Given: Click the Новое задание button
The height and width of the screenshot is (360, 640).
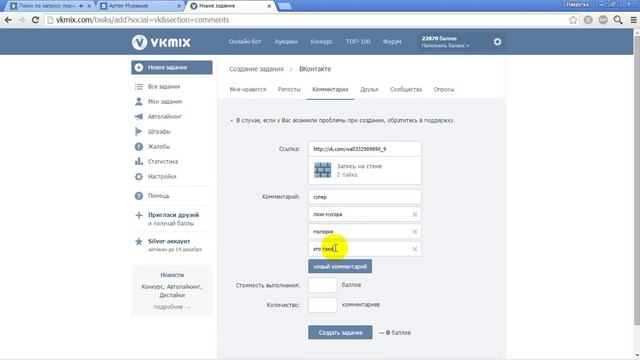Looking at the screenshot, I should pyautogui.click(x=172, y=67).
